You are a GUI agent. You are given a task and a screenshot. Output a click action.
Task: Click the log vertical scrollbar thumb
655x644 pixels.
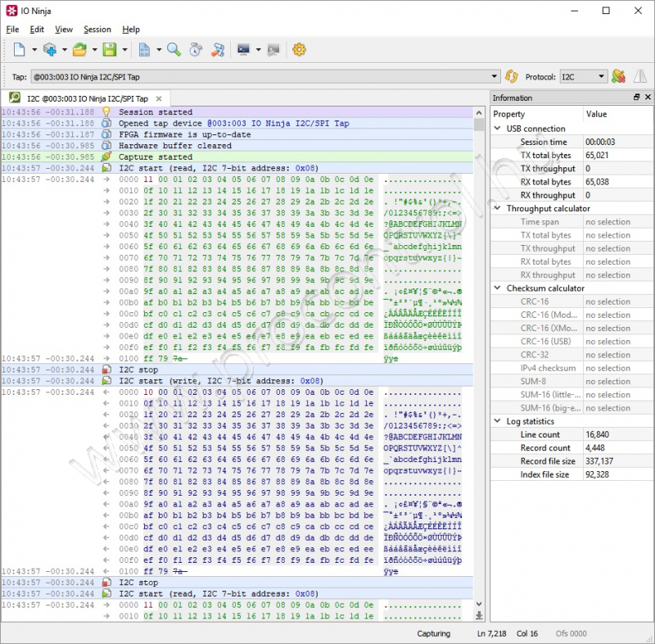[x=479, y=125]
